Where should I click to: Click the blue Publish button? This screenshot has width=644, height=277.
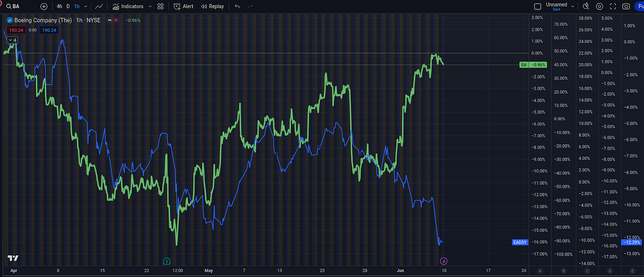[x=639, y=6]
